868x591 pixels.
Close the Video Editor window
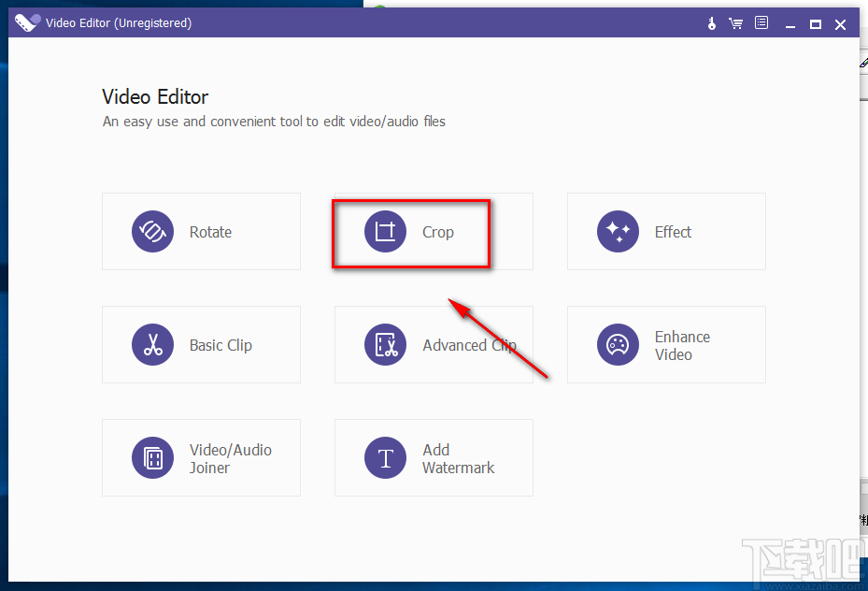coord(840,23)
